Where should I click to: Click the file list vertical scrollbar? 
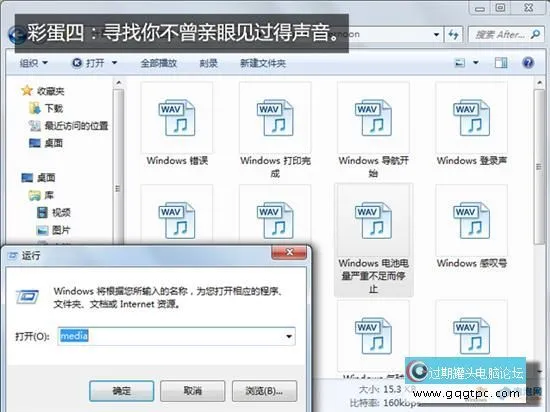pos(539,167)
